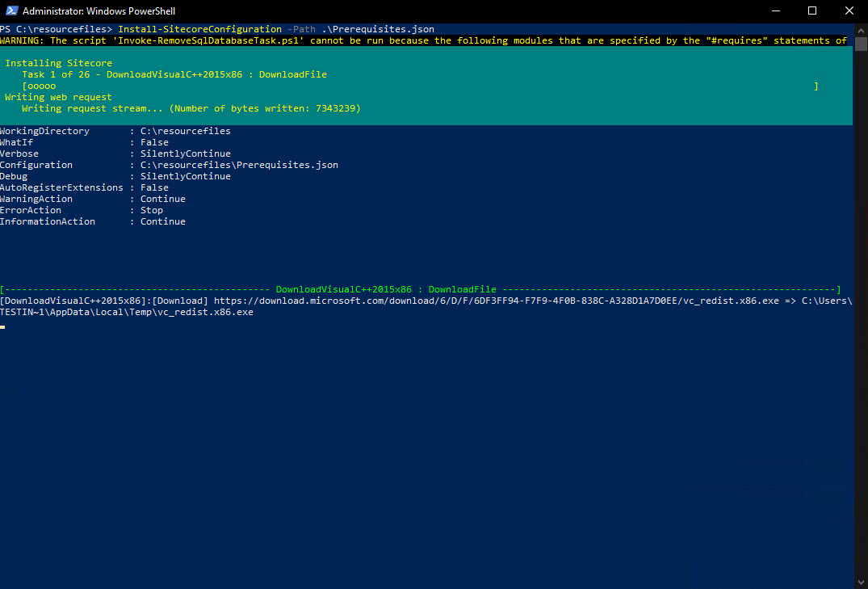Click the 'InformationAction' row
Image resolution: width=868 pixels, height=589 pixels.
point(92,221)
